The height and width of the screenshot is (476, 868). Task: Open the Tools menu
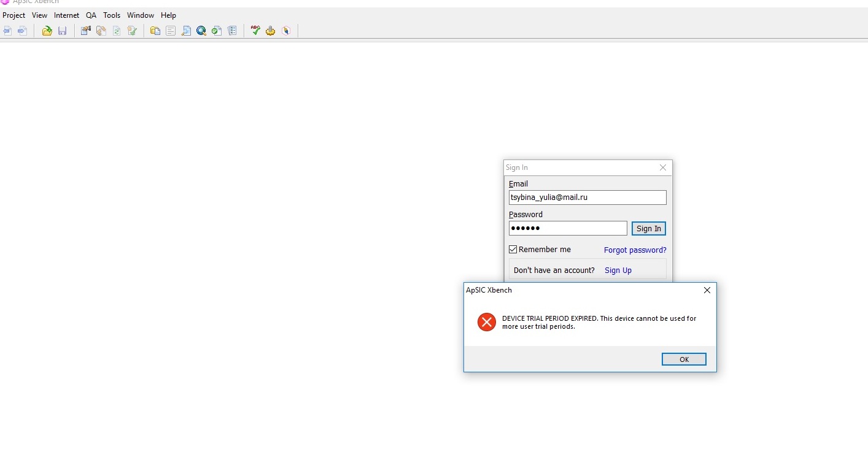click(112, 15)
